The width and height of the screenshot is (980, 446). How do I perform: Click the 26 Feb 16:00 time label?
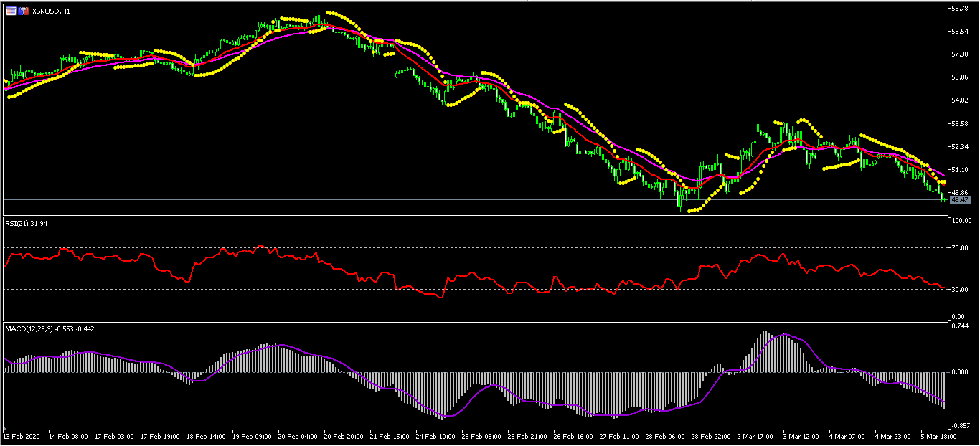coord(573,436)
